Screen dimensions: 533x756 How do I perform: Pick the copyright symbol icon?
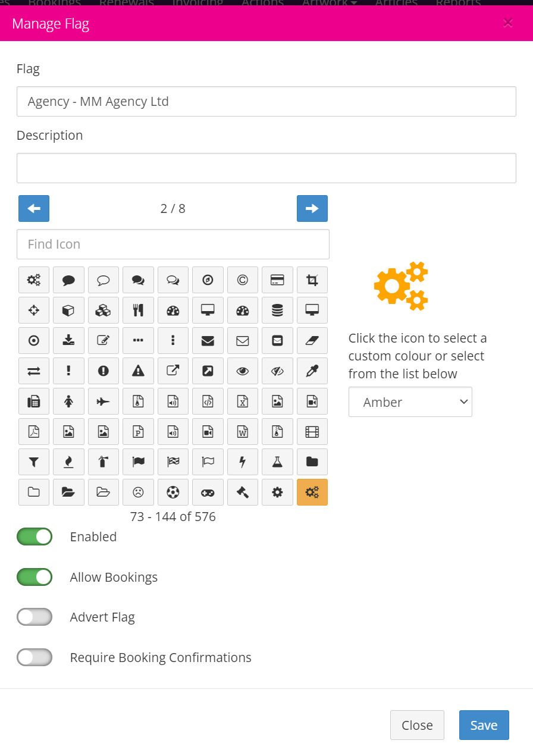[x=243, y=280]
